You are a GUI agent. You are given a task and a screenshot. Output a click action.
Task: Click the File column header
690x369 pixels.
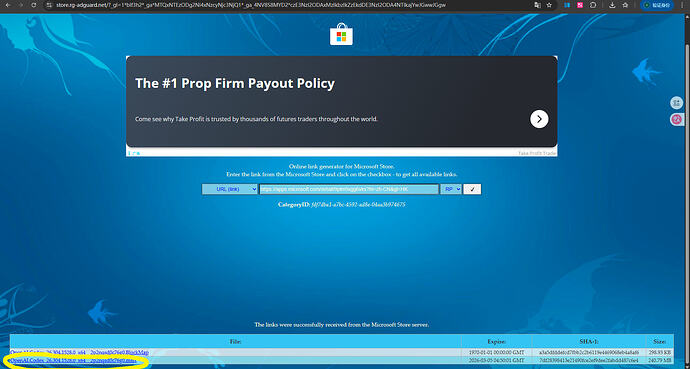235,341
